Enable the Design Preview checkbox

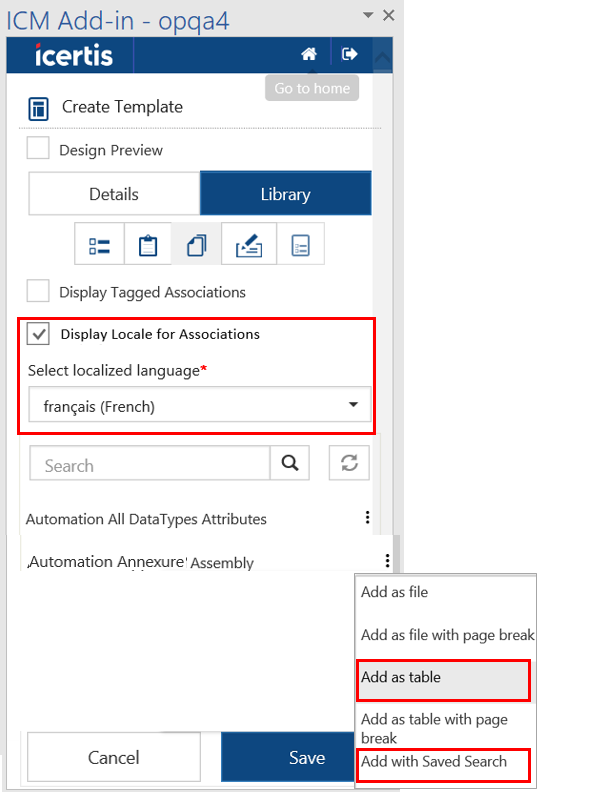[38, 149]
